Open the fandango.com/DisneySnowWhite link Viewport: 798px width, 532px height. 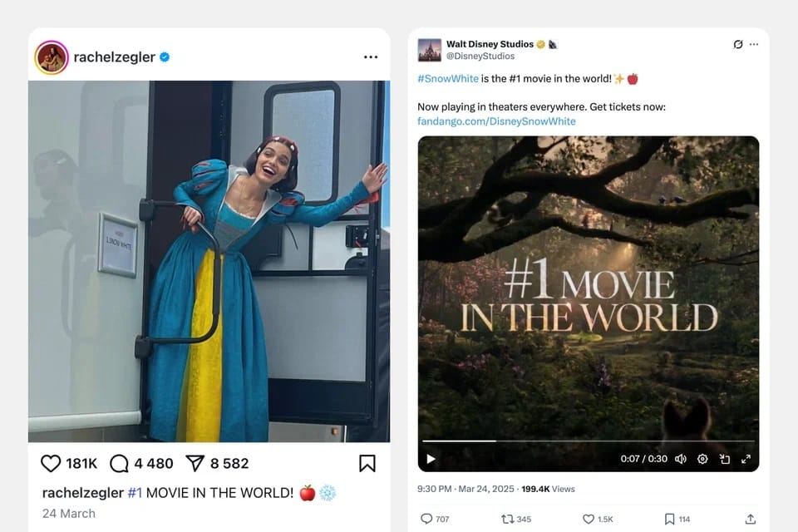point(496,121)
